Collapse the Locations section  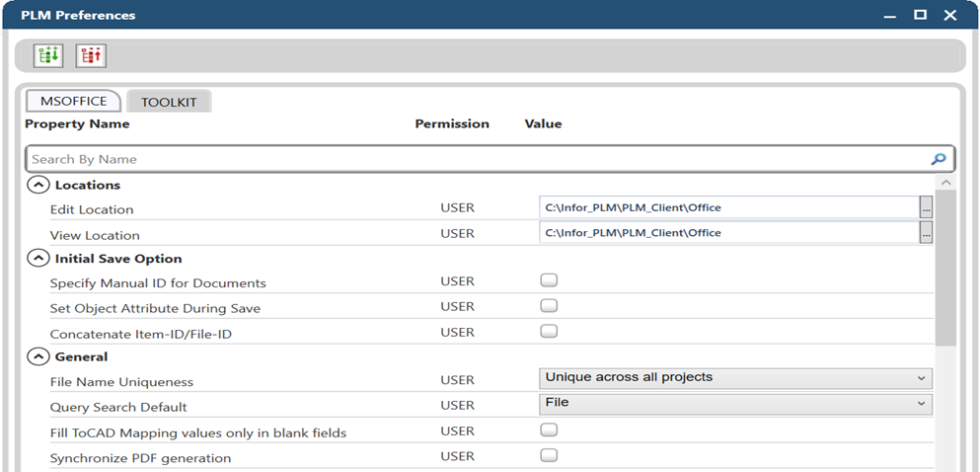click(x=38, y=185)
